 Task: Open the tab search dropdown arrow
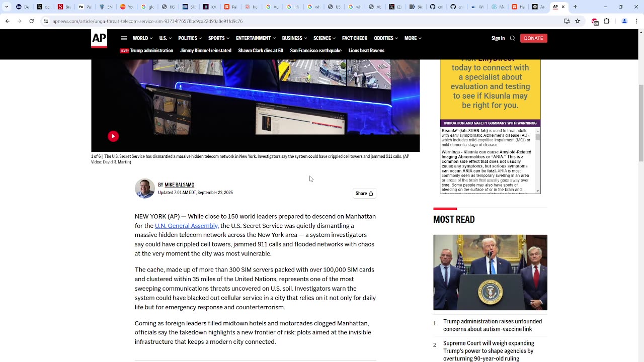click(7, 7)
